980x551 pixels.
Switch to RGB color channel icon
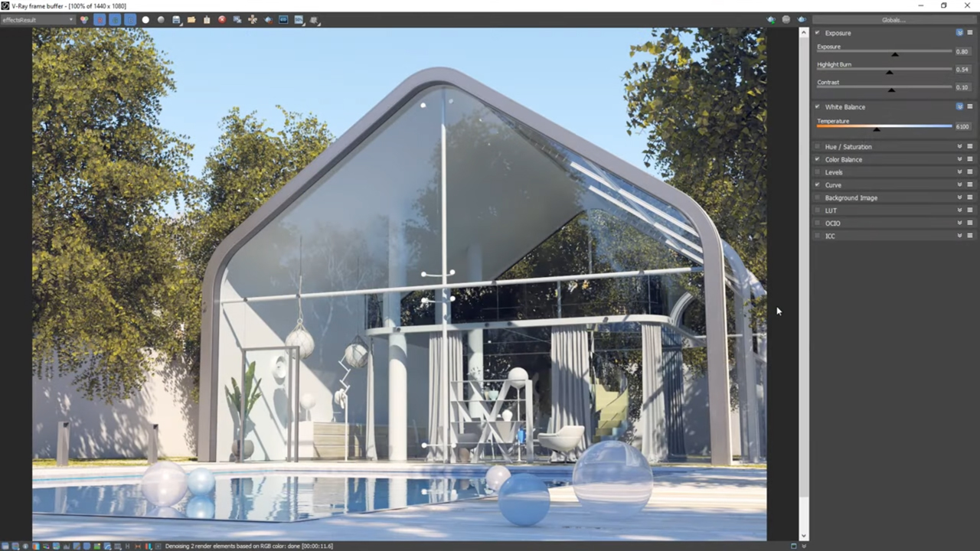point(84,20)
